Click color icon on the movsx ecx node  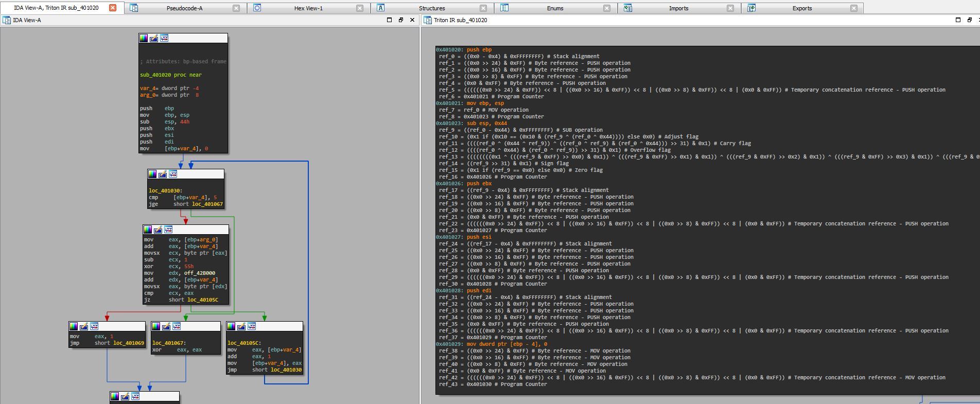click(x=148, y=230)
